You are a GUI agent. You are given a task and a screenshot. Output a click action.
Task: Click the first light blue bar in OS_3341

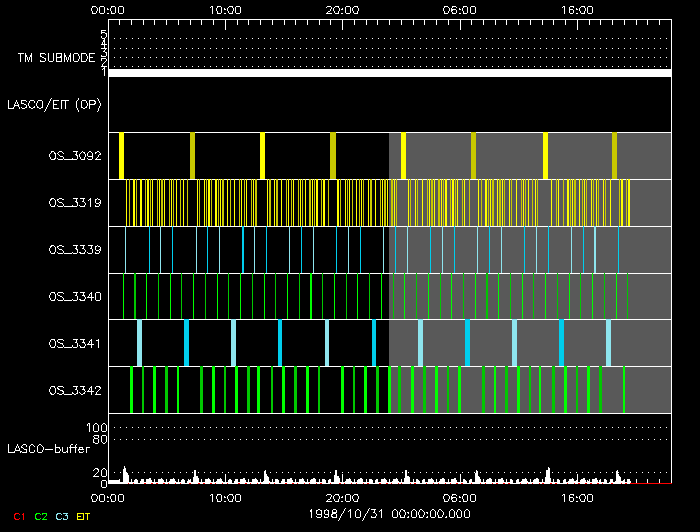(x=139, y=343)
